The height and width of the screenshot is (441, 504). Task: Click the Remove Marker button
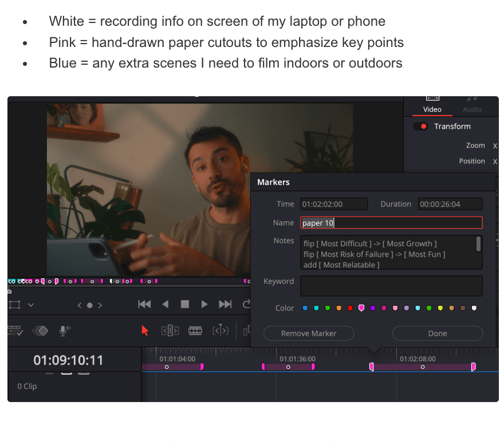point(309,333)
